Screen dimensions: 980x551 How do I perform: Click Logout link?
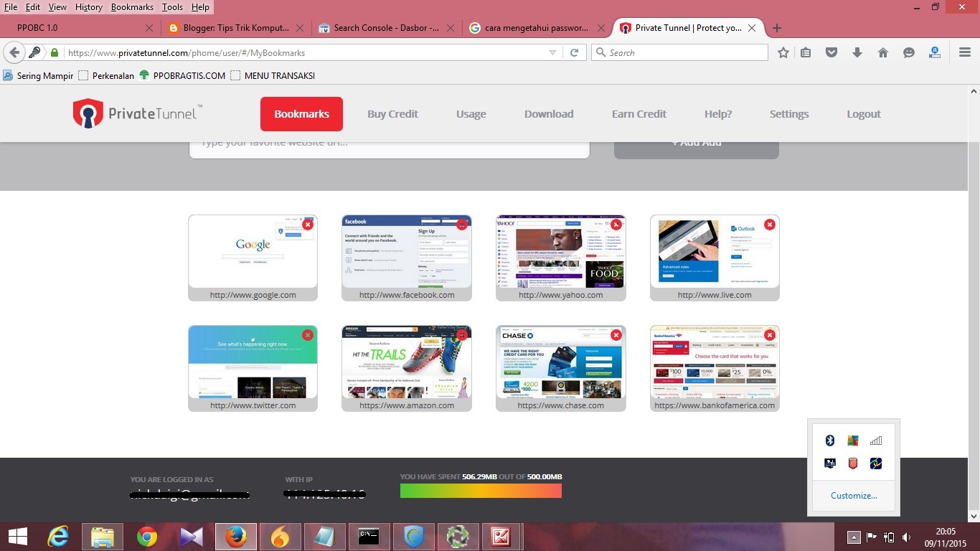[864, 114]
